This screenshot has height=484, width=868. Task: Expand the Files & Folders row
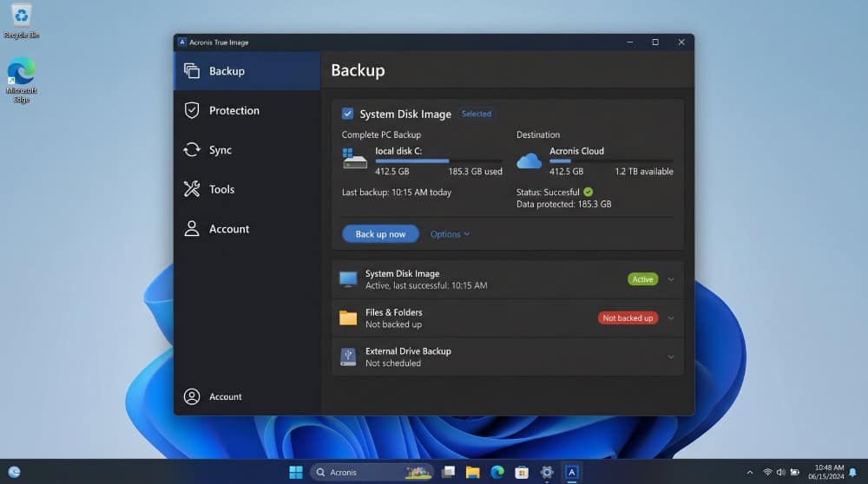(x=671, y=318)
